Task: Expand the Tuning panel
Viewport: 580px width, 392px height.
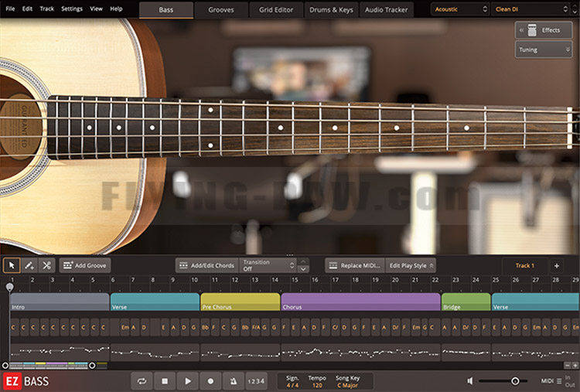Action: pos(544,49)
